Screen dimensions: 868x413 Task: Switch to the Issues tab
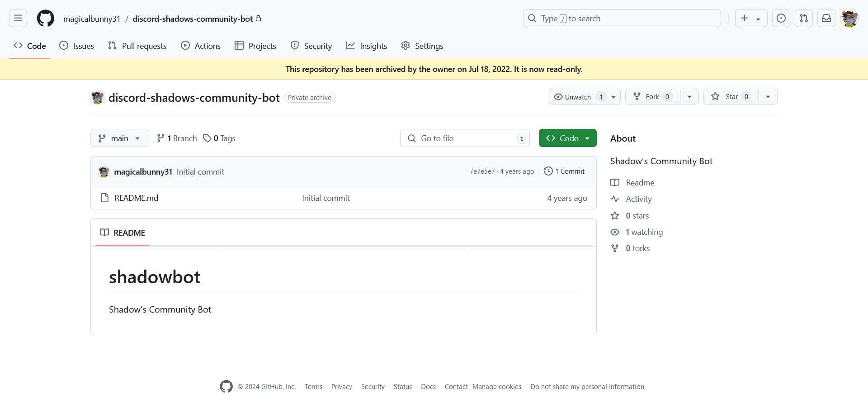point(77,46)
